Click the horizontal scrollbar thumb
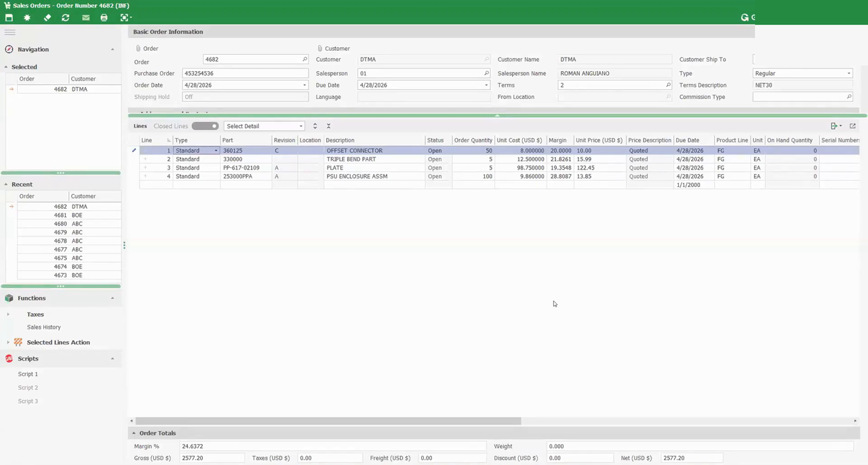 point(329,421)
